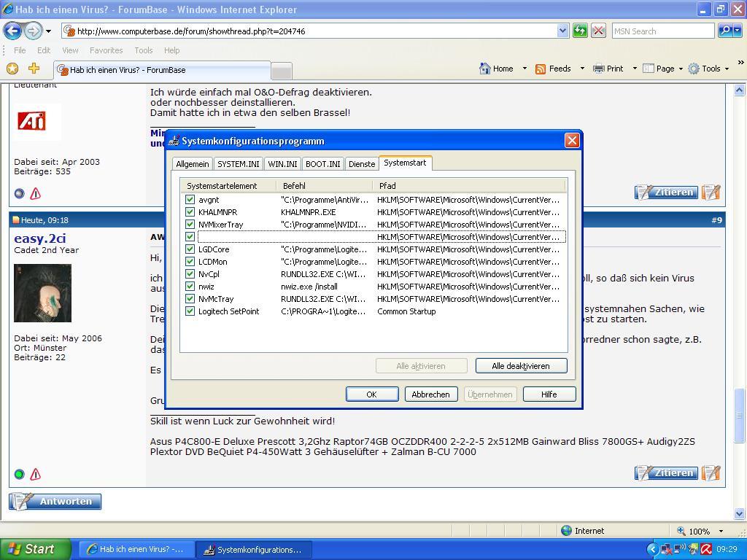Screen dimensions: 747x560
Task: Confirm dialog with OK button
Action: tap(372, 394)
